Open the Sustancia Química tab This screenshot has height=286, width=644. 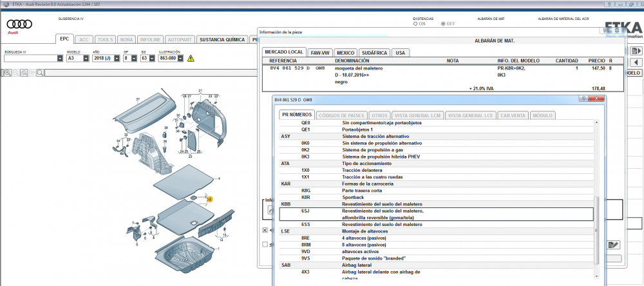(222, 40)
